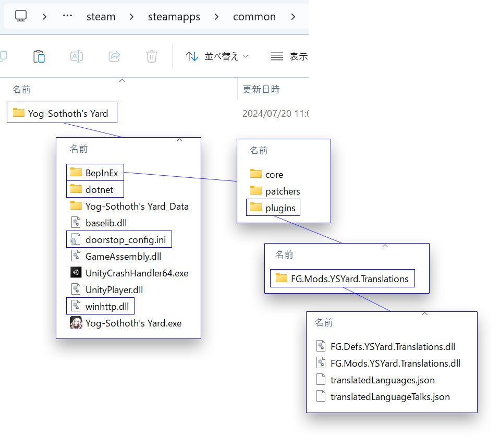Select the baselib.dll file name

tap(106, 223)
